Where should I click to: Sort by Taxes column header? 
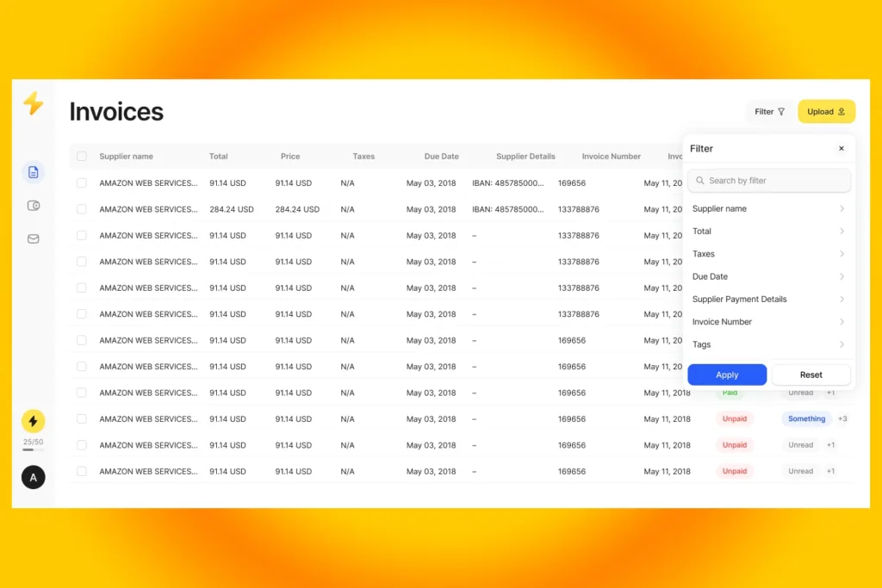click(x=363, y=157)
